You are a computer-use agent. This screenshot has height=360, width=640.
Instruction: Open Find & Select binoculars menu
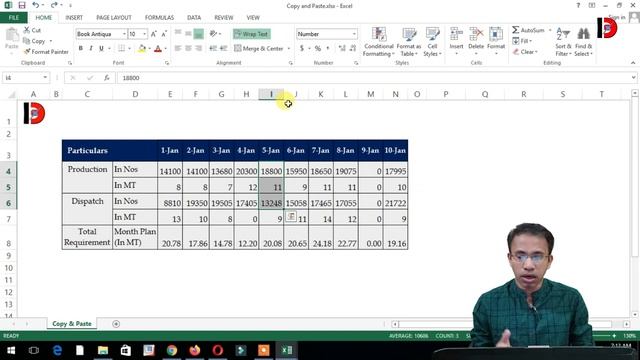pos(583,42)
